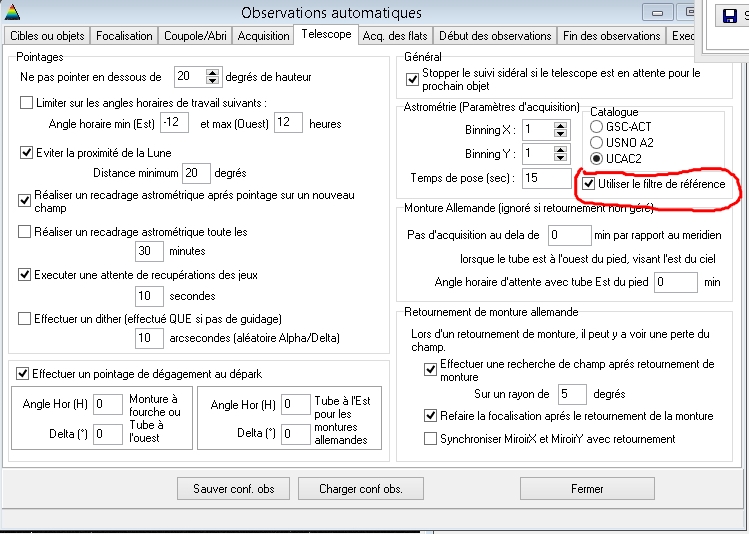
Task: Choose the USNO A2 catalogue
Action: click(597, 143)
